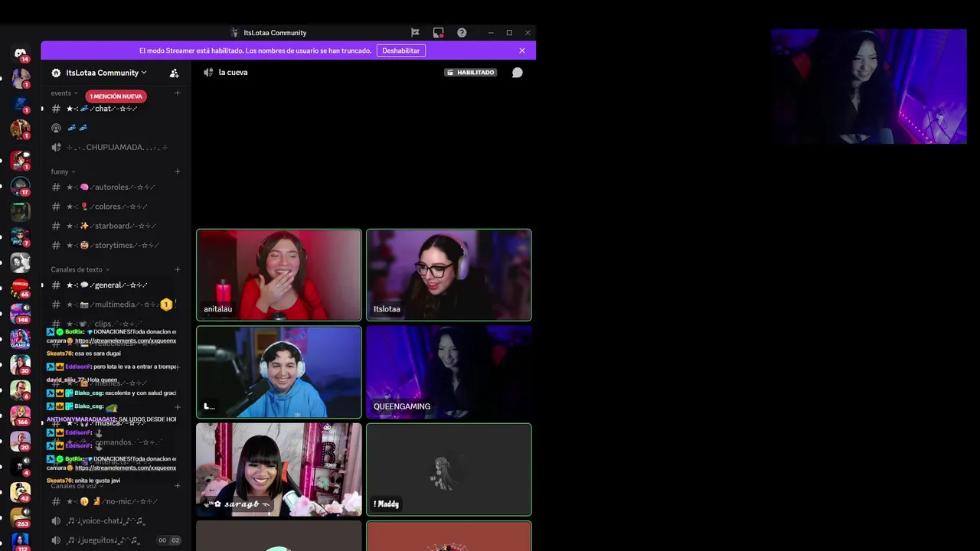980x551 pixels.
Task: Click the HABILITADO streamer badge
Action: click(x=471, y=73)
